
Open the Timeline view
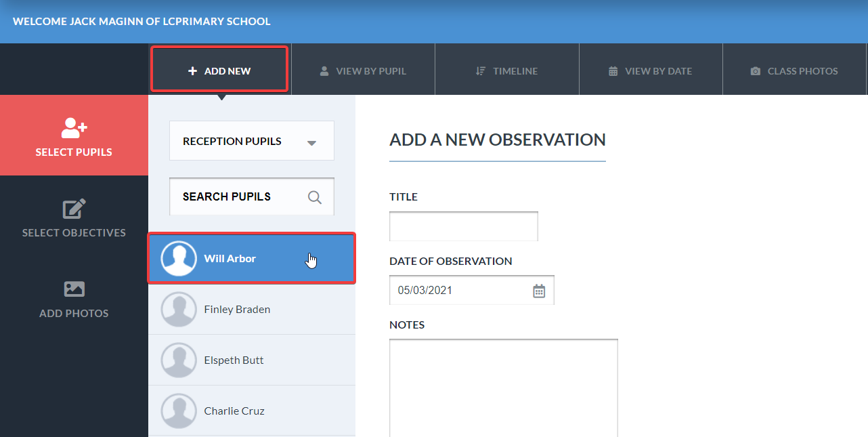click(507, 70)
